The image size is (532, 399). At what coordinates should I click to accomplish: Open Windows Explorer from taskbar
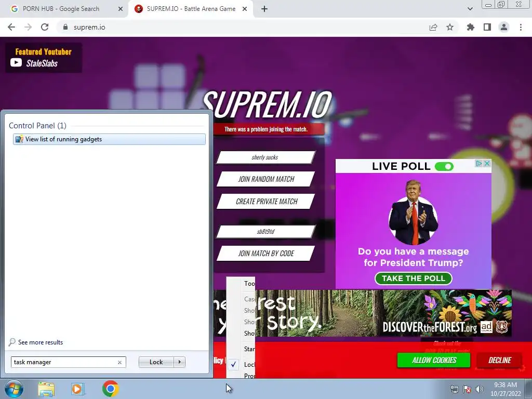tap(46, 389)
